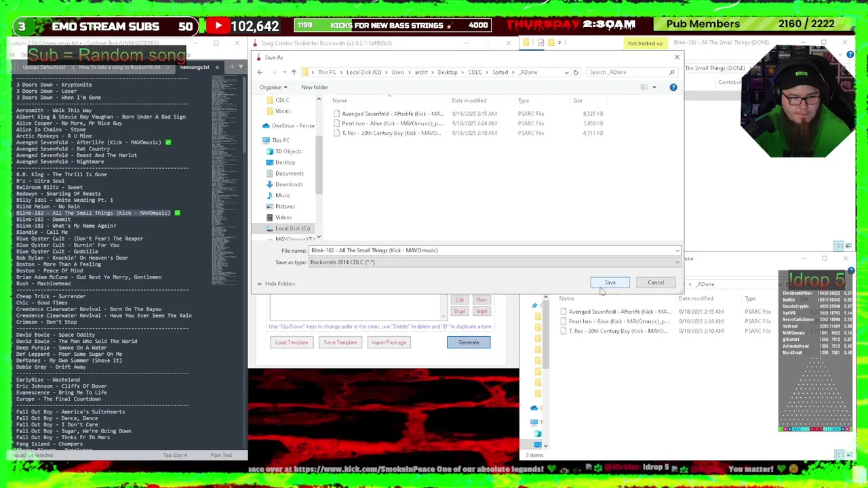Open the Organise dropdown menu

pyautogui.click(x=273, y=87)
